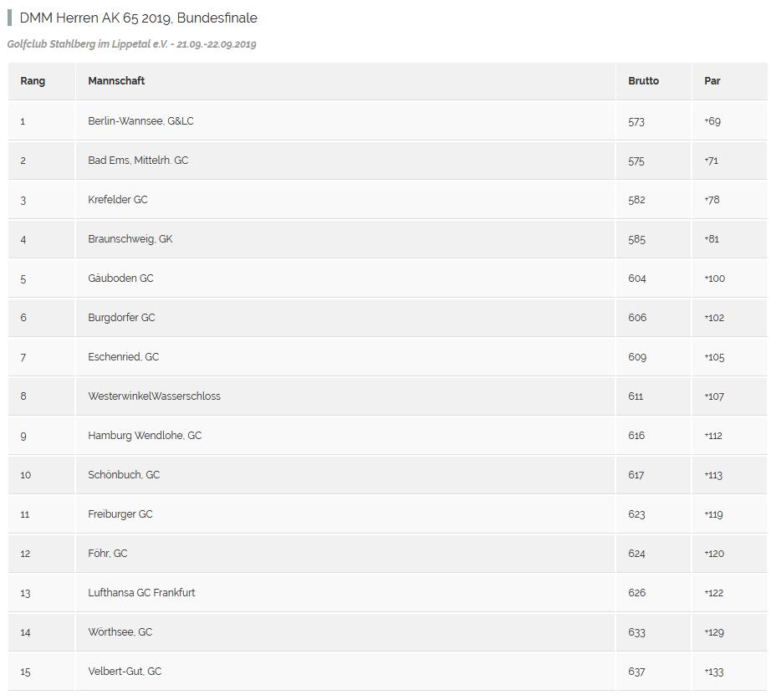Click the Rang column header
Viewport: 776px width, 700px height.
coord(33,80)
